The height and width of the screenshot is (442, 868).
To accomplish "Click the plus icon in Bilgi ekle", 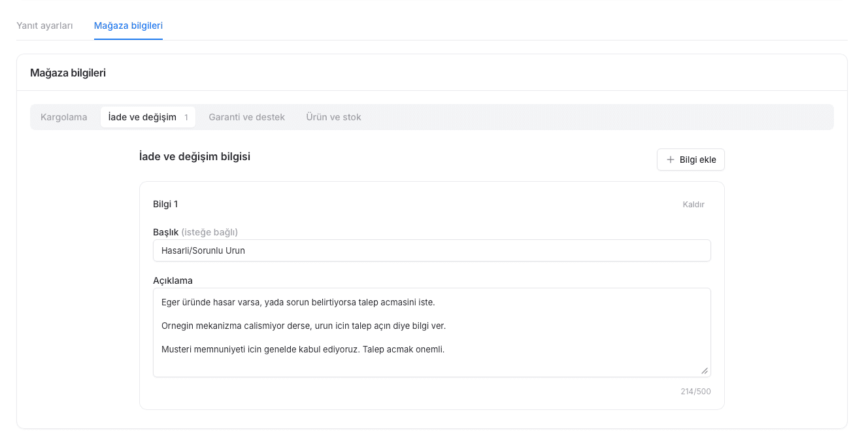I will tap(670, 160).
